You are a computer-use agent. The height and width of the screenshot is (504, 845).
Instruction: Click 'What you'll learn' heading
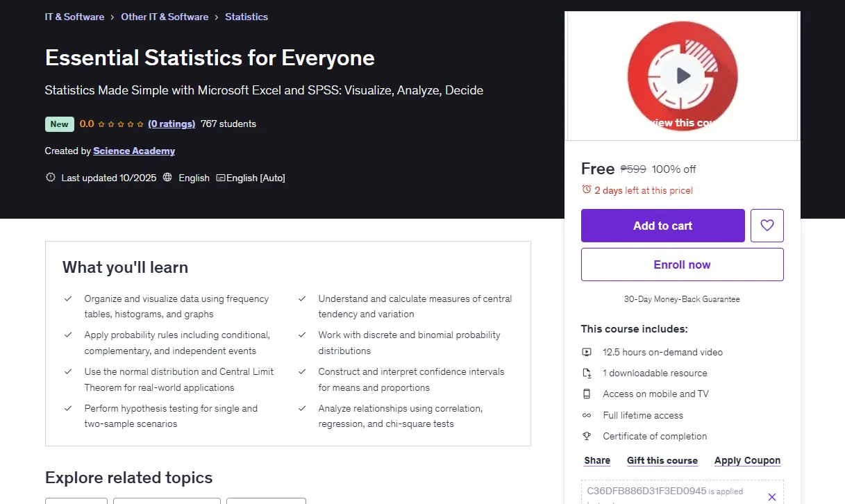[x=125, y=267]
